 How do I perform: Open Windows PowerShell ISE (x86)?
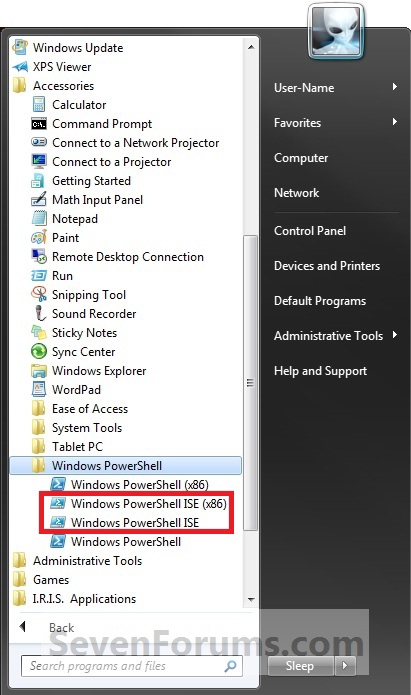click(139, 504)
